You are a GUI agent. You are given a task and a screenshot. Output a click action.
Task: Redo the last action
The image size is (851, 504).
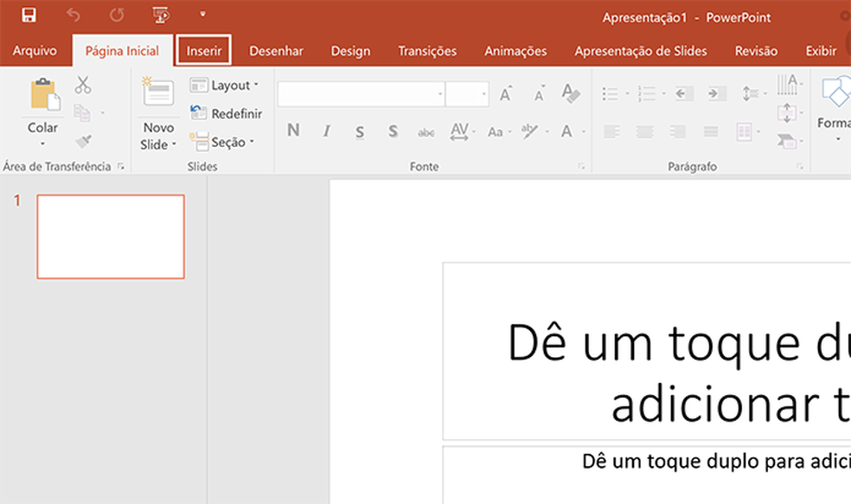(117, 16)
